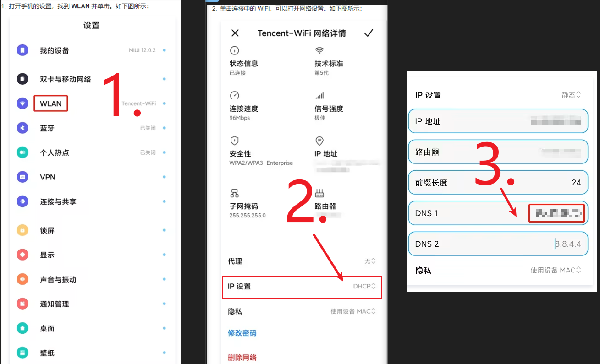Open the VPN settings icon
Image resolution: width=600 pixels, height=364 pixels.
(22, 177)
